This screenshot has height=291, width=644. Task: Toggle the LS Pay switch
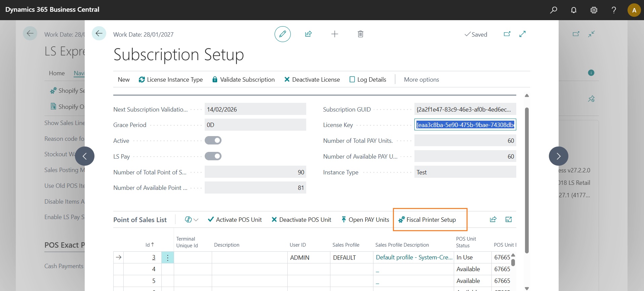(x=213, y=156)
